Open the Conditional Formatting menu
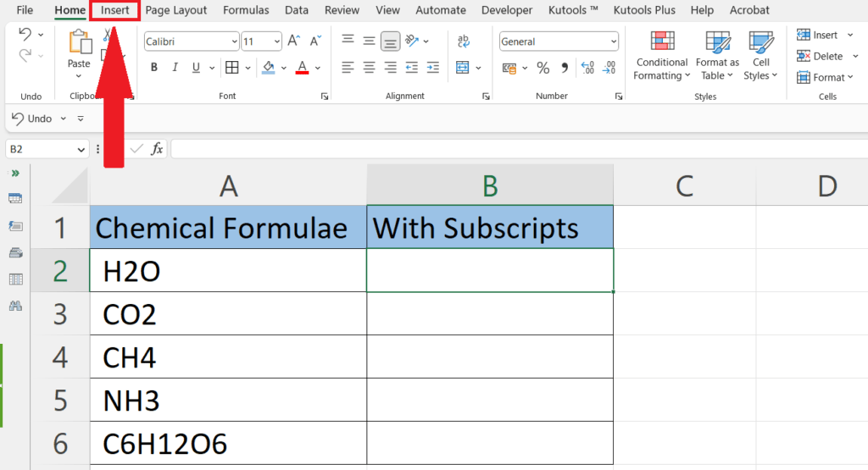This screenshot has width=868, height=470. click(662, 56)
